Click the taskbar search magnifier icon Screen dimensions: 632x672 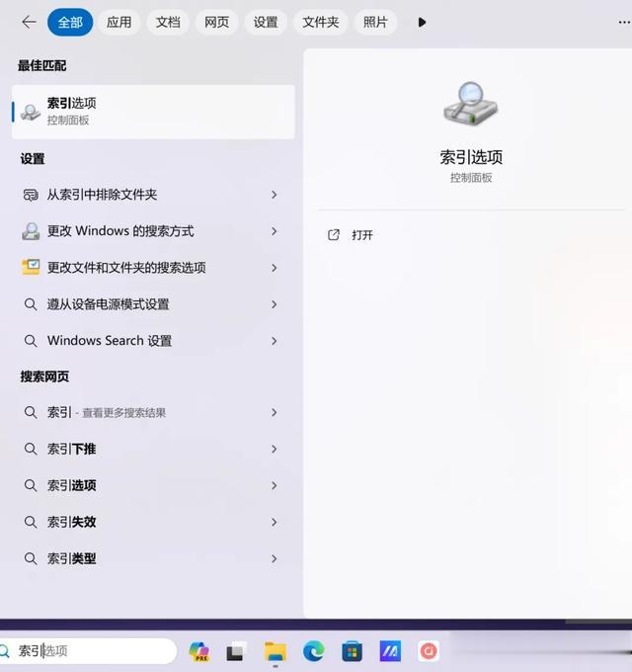pos(4,651)
